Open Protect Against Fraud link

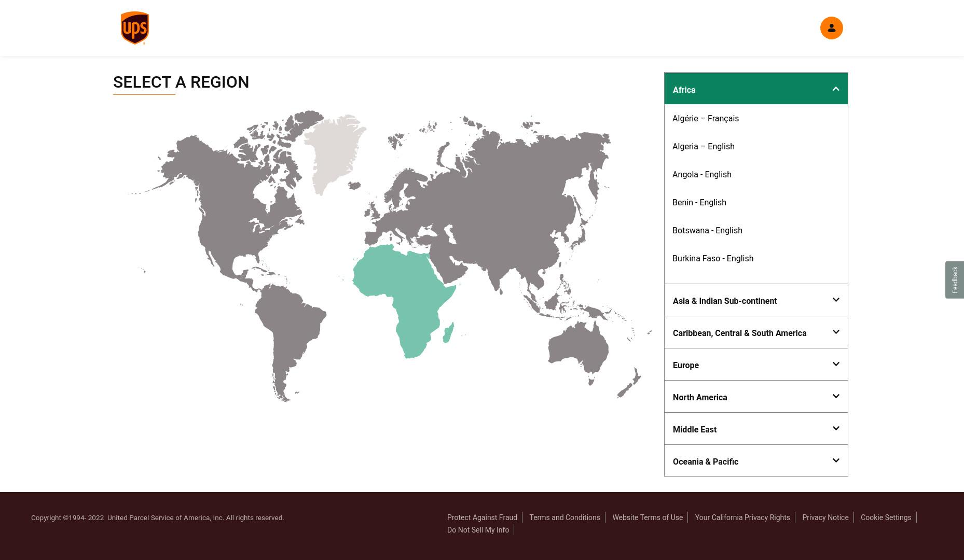482,517
